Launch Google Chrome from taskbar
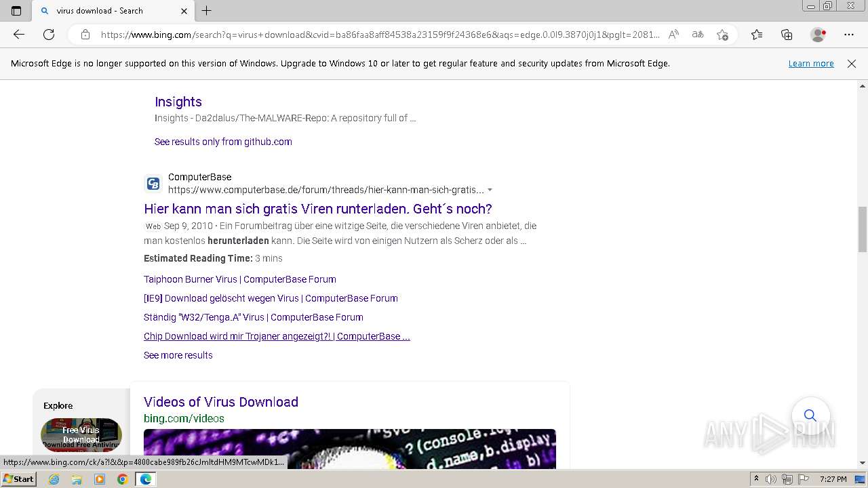The height and width of the screenshot is (488, 868). click(x=123, y=479)
